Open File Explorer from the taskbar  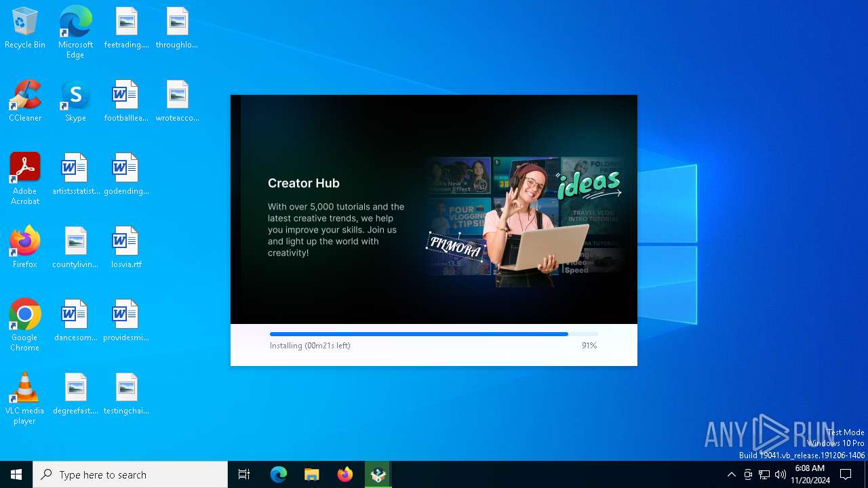pyautogui.click(x=312, y=474)
